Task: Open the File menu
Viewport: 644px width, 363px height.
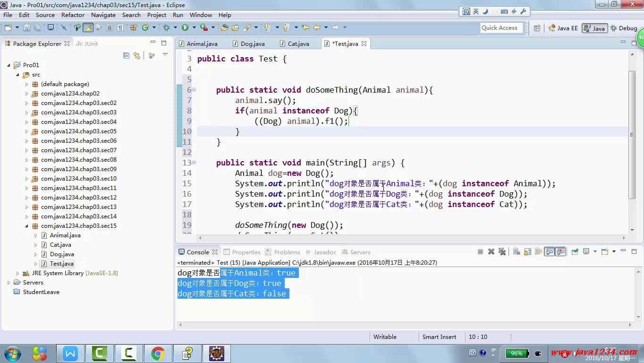Action: [x=8, y=15]
